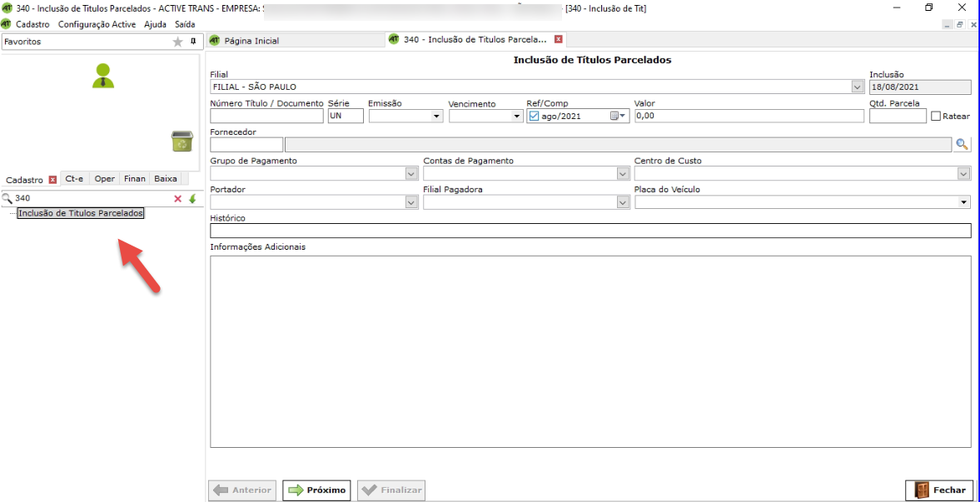Screen dimensions: 980x502
Task: Expand the Grupo de Pagamento dropdown
Action: (410, 174)
